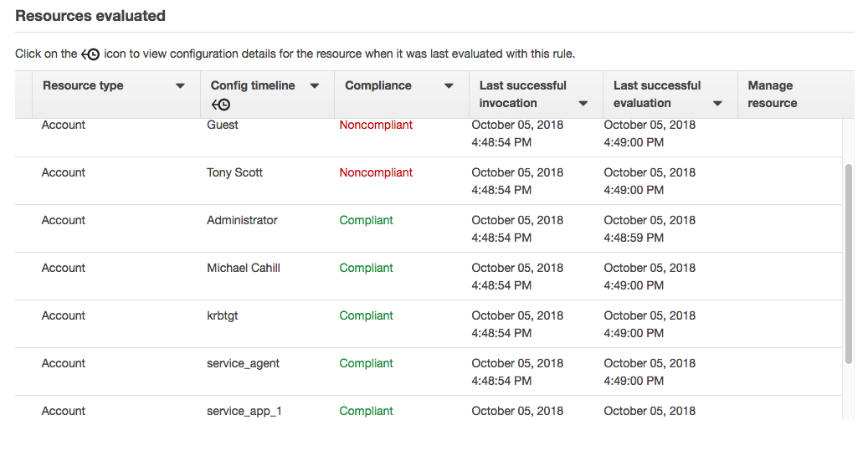View Michael Cahill configuration timeline
Screen dimensions: 868x451
244,269
